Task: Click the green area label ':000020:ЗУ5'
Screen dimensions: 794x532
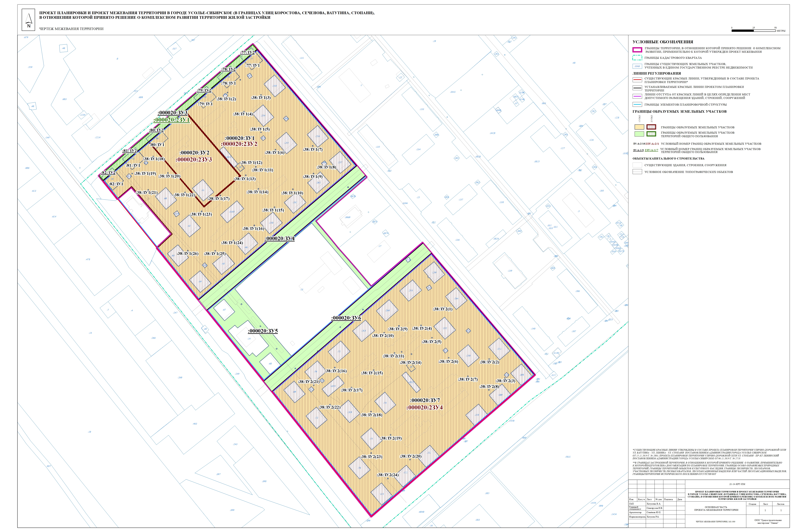Action: [263, 331]
